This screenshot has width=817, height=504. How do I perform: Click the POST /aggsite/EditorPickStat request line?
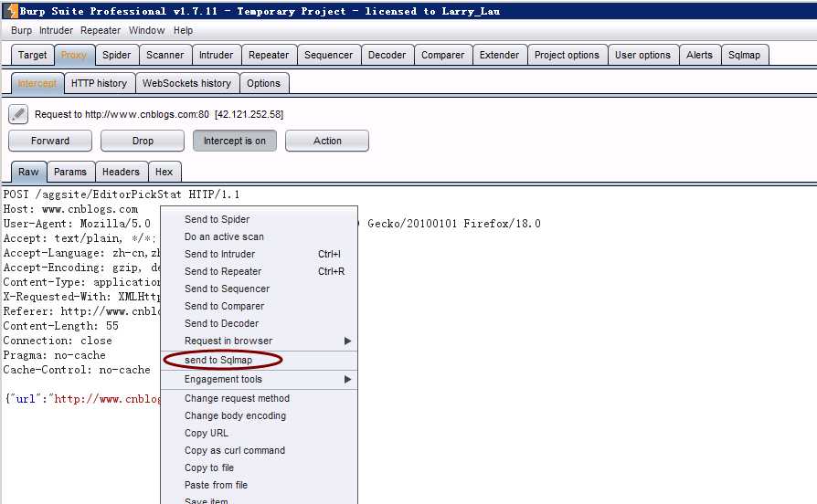click(x=122, y=194)
